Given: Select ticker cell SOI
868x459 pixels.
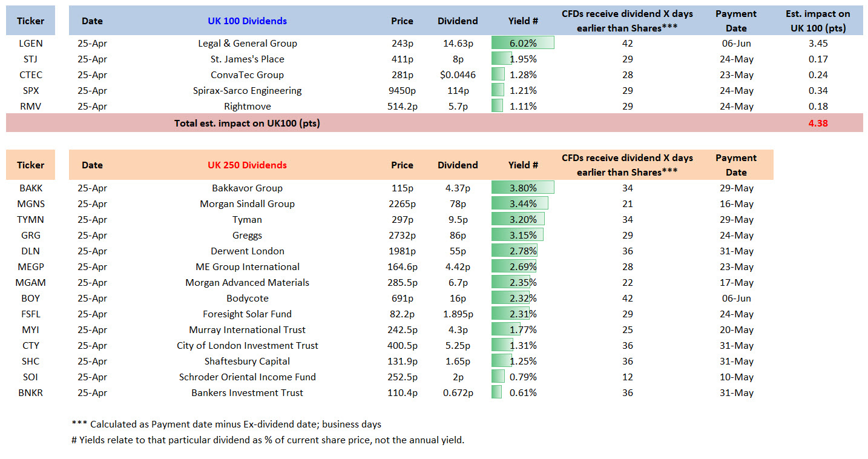Looking at the screenshot, I should click(x=30, y=377).
